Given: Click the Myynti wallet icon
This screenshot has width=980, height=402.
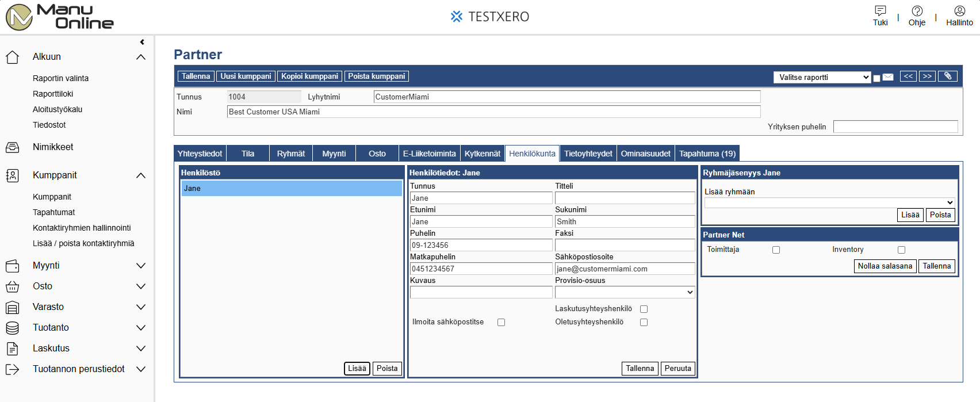Looking at the screenshot, I should point(12,266).
